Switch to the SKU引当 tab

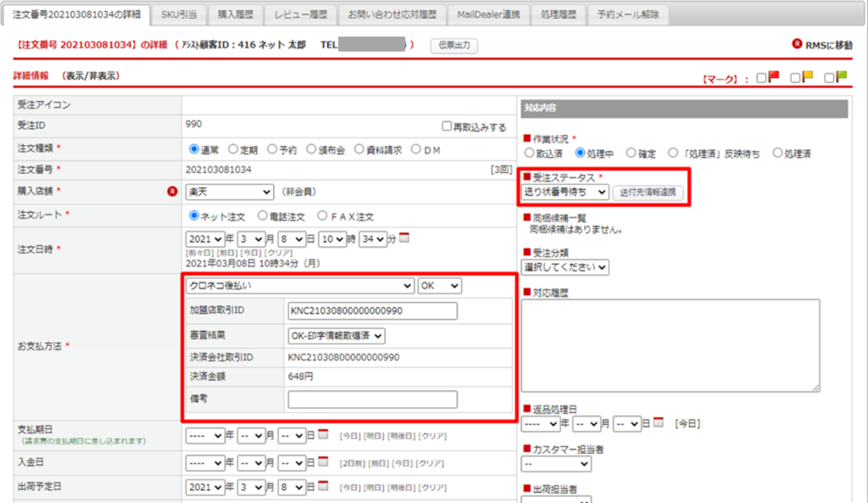point(181,14)
